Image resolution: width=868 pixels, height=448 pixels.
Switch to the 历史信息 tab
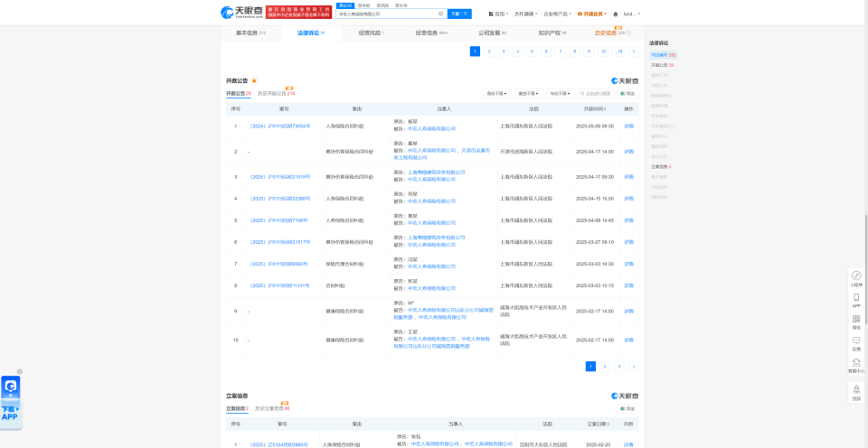612,33
